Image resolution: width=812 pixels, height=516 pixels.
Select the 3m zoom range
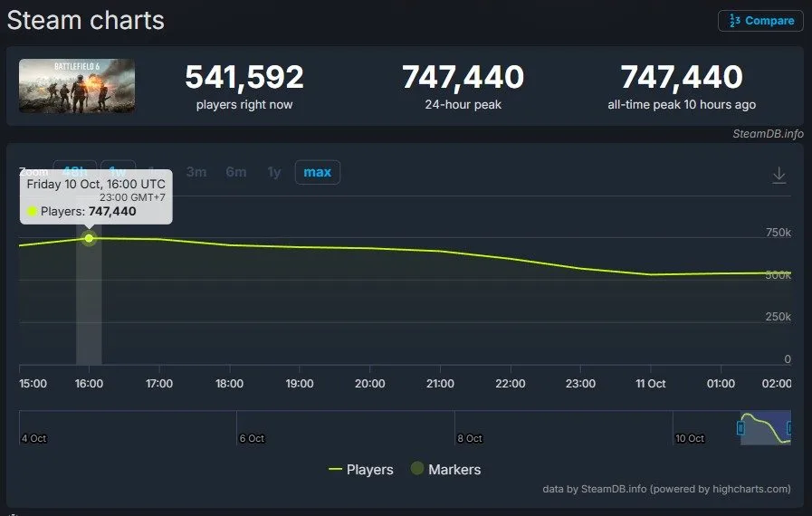point(196,172)
